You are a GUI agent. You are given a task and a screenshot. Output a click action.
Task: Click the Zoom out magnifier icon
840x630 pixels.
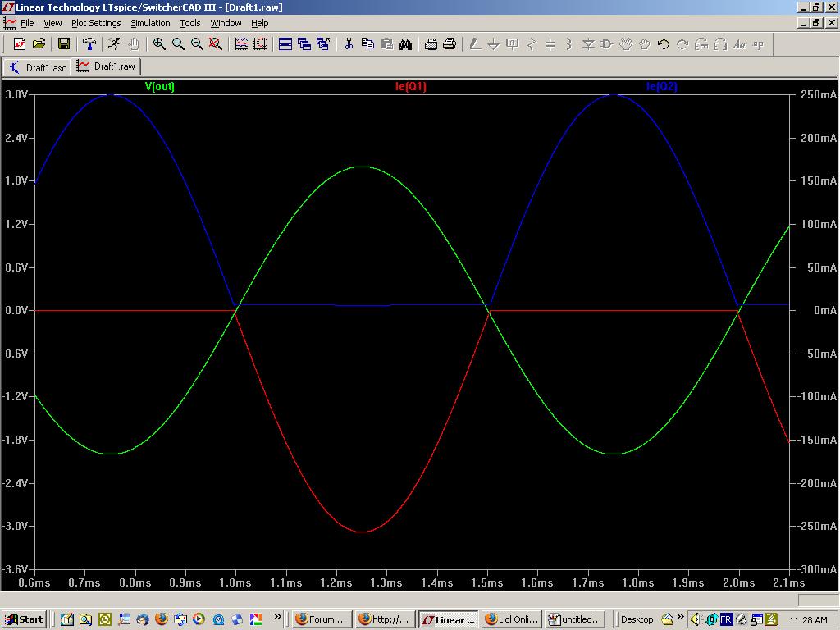pos(197,44)
